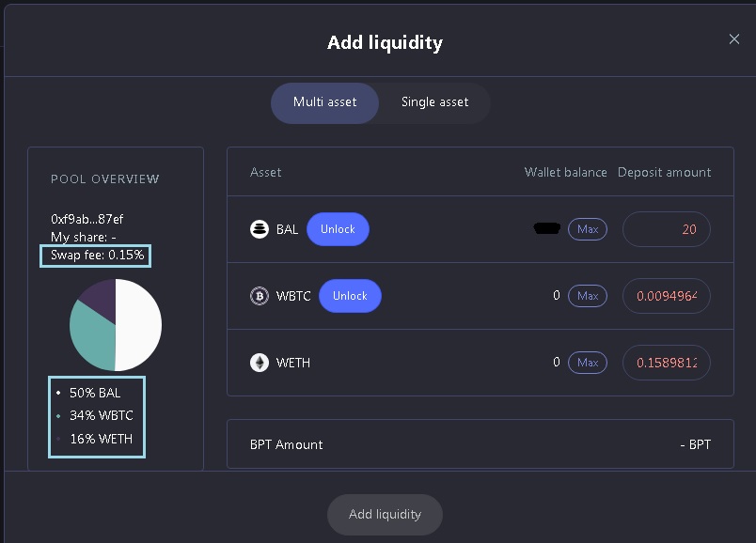Click Max for the BAL balance
Viewport: 756px width, 543px height.
point(588,228)
